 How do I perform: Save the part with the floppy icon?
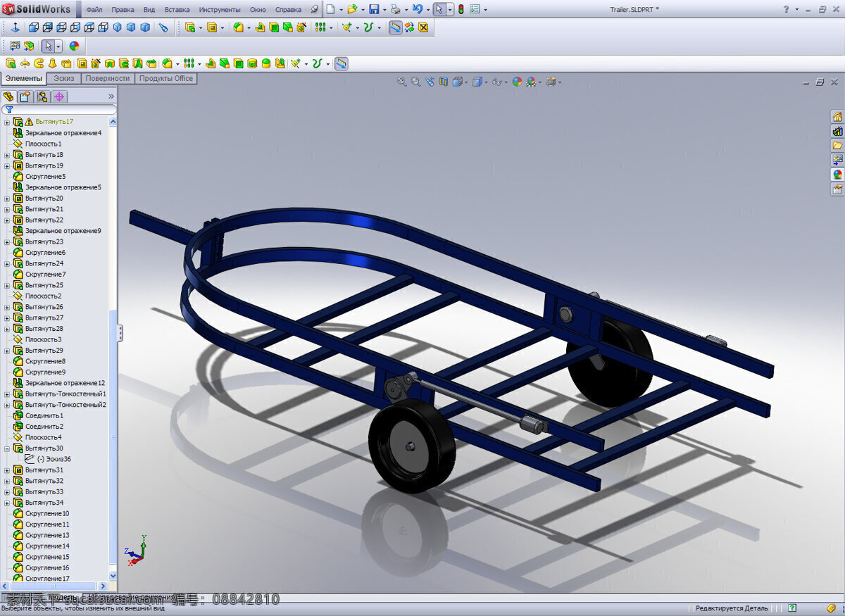point(374,9)
